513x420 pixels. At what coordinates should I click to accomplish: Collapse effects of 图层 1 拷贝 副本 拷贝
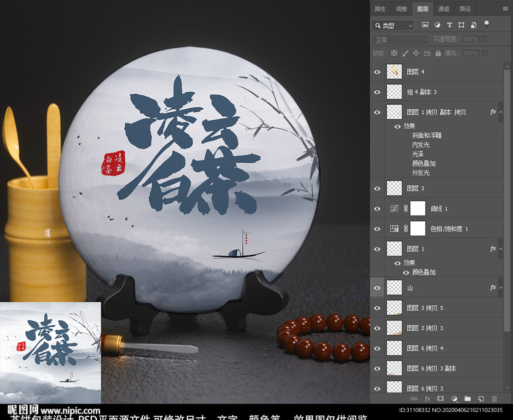[x=500, y=112]
